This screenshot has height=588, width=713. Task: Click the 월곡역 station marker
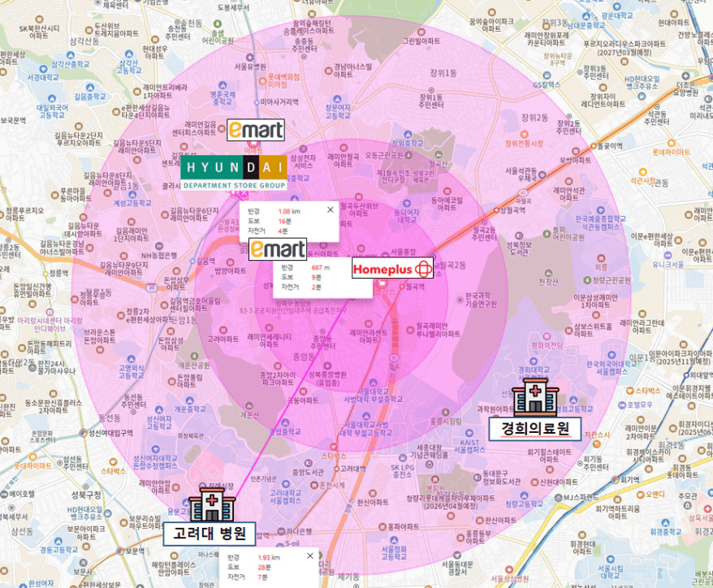(x=402, y=287)
